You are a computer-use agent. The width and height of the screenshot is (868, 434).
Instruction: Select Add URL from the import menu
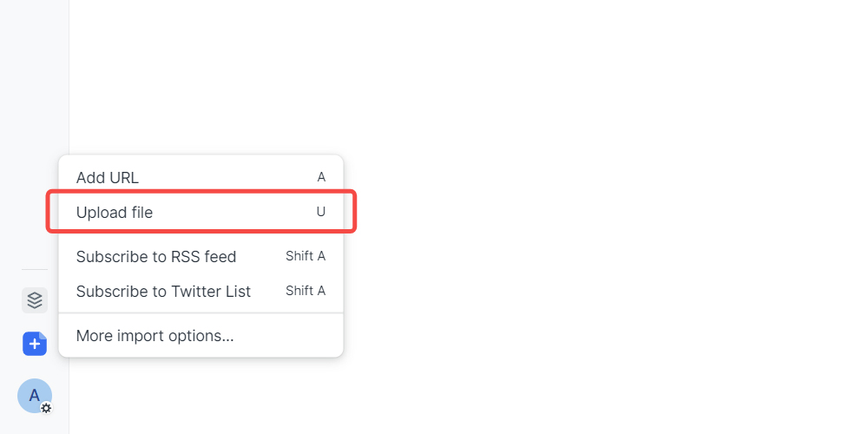coord(108,178)
